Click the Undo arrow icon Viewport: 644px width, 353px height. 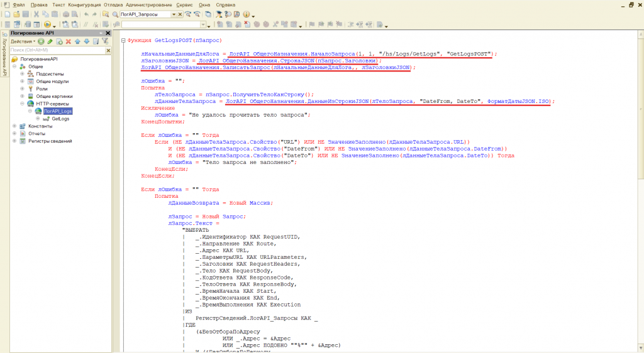click(x=86, y=14)
